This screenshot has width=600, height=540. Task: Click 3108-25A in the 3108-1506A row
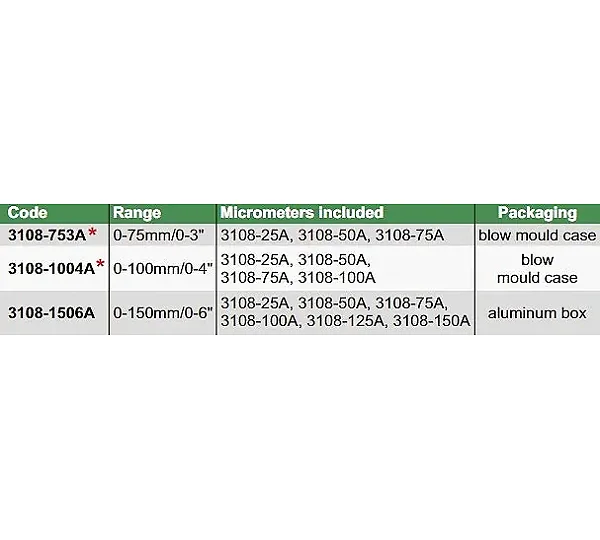(254, 303)
